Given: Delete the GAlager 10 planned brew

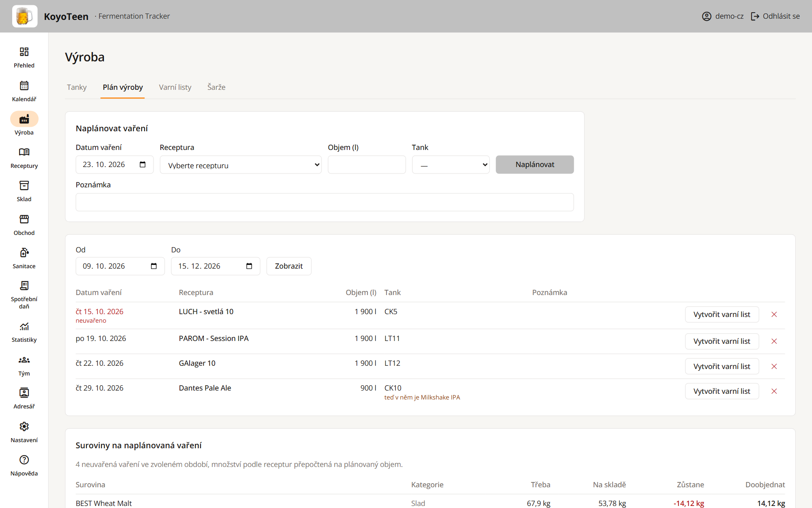Looking at the screenshot, I should 774,367.
